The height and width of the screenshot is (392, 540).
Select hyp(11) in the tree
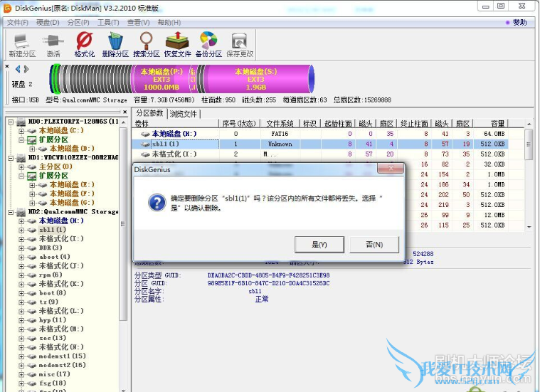coord(53,320)
